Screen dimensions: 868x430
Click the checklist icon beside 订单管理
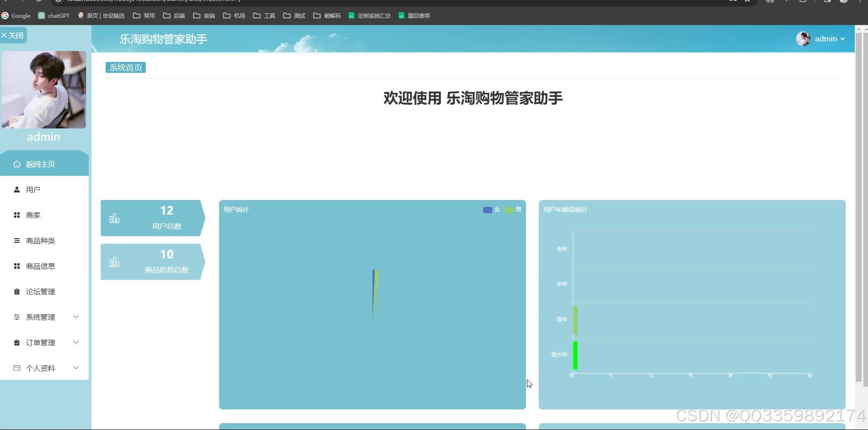coord(17,343)
